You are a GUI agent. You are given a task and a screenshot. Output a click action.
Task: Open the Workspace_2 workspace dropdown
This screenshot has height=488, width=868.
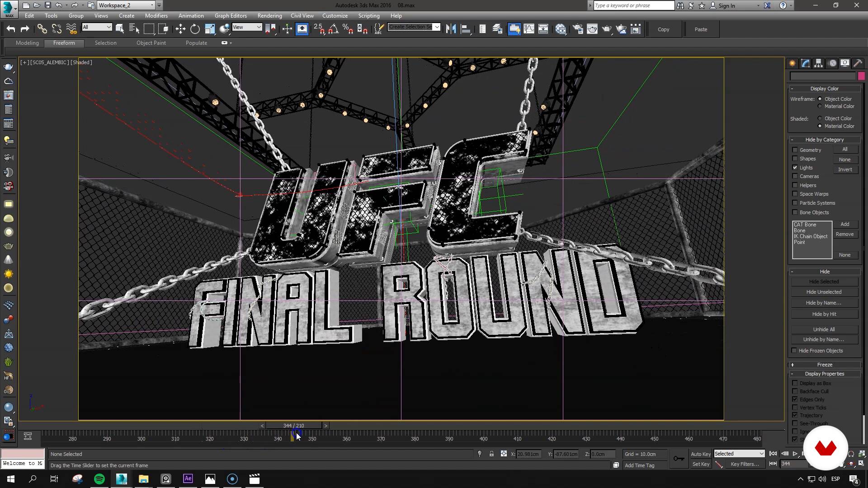pos(126,5)
